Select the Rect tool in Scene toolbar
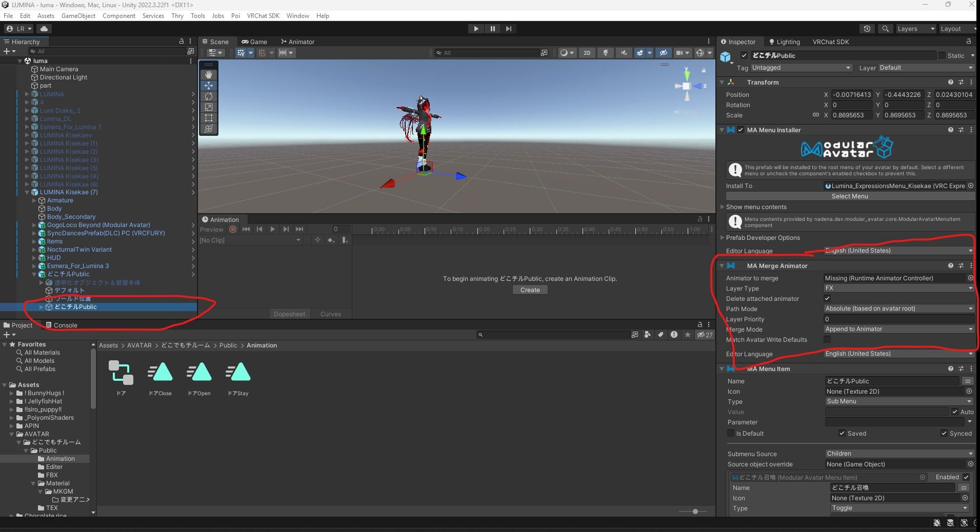This screenshot has height=532, width=980. coord(209,118)
